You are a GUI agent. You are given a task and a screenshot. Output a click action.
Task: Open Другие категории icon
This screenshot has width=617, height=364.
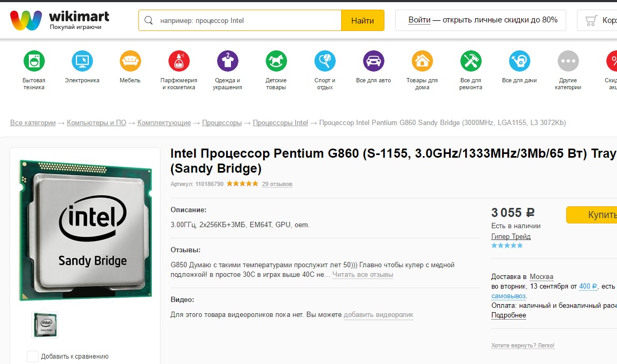point(568,61)
